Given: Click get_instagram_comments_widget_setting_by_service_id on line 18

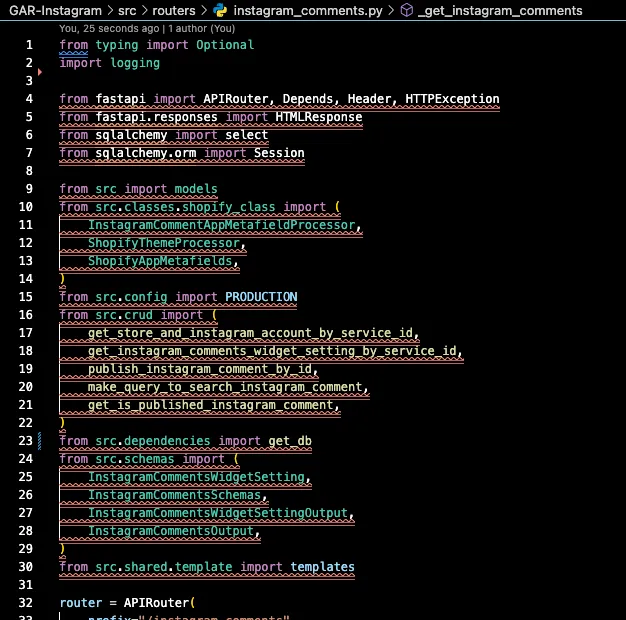Looking at the screenshot, I should [272, 351].
